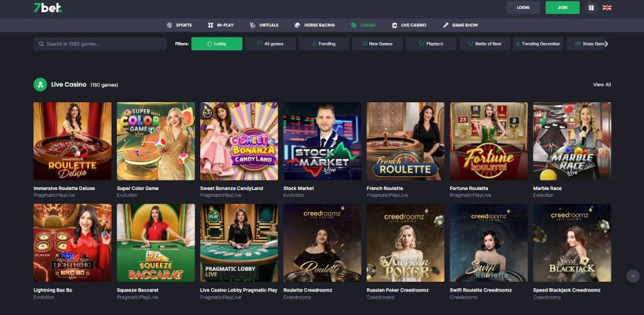Open Immersive Roulette Deluxe thumbnail
644x315 pixels.
(x=72, y=141)
